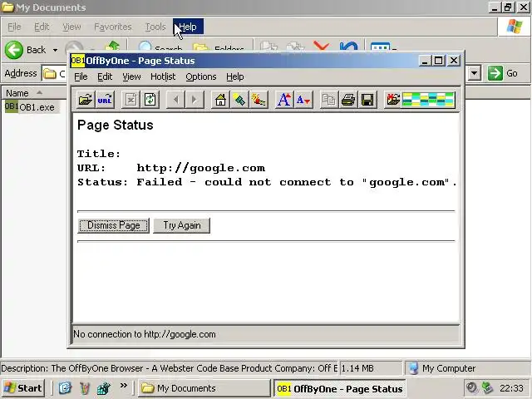
Task: Click the Page Status heading
Action: [x=115, y=125]
